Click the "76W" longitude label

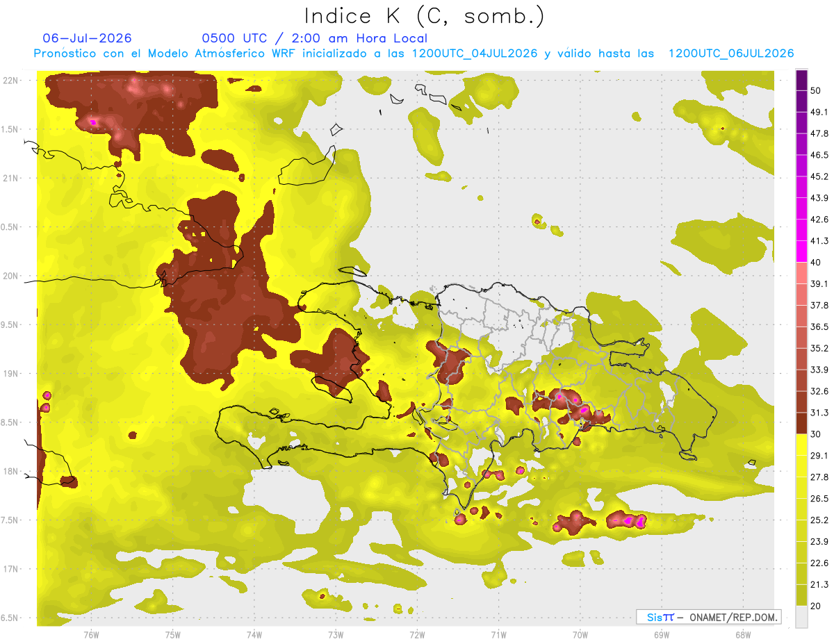[91, 635]
